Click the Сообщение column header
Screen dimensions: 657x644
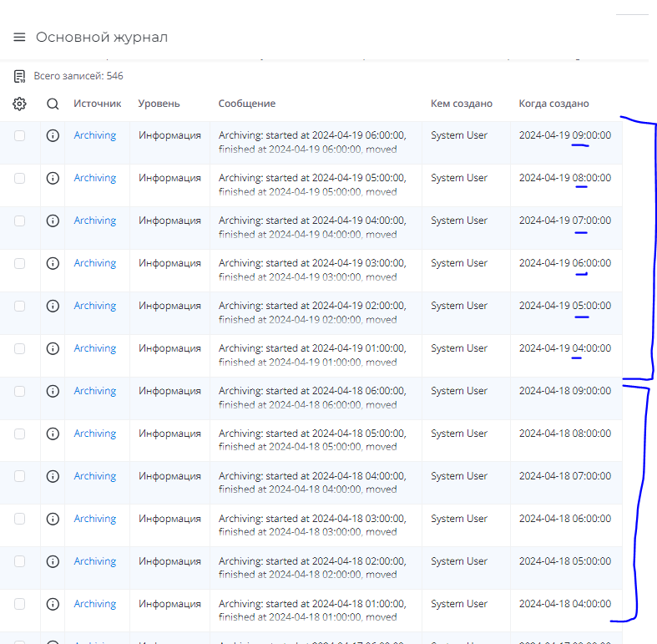pyautogui.click(x=246, y=104)
